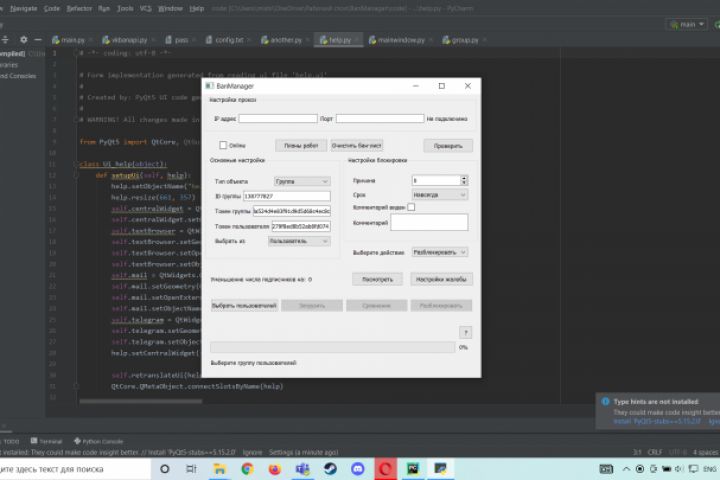Click the 'Посмотреть' button
Viewport: 720px width, 480px height.
pyautogui.click(x=377, y=279)
